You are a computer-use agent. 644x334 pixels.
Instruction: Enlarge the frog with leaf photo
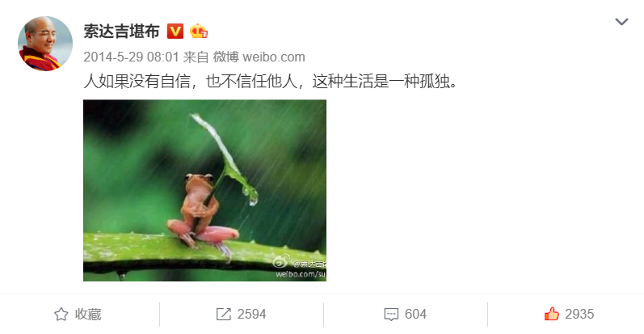pyautogui.click(x=204, y=190)
